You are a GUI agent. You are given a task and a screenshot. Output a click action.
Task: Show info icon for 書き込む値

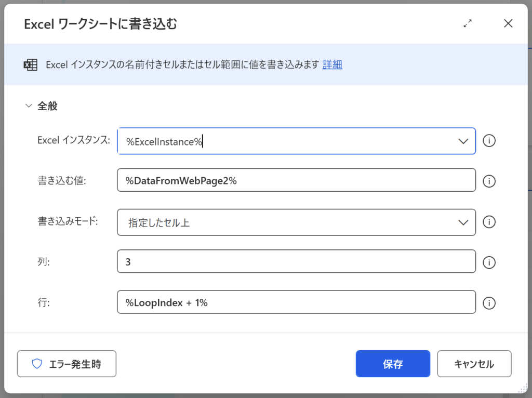(x=489, y=181)
